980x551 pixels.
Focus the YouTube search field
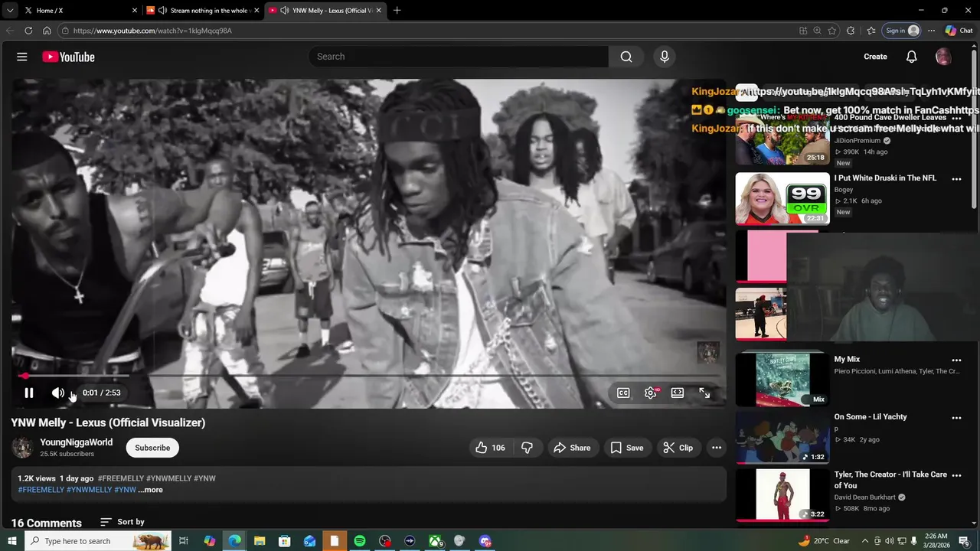point(459,57)
